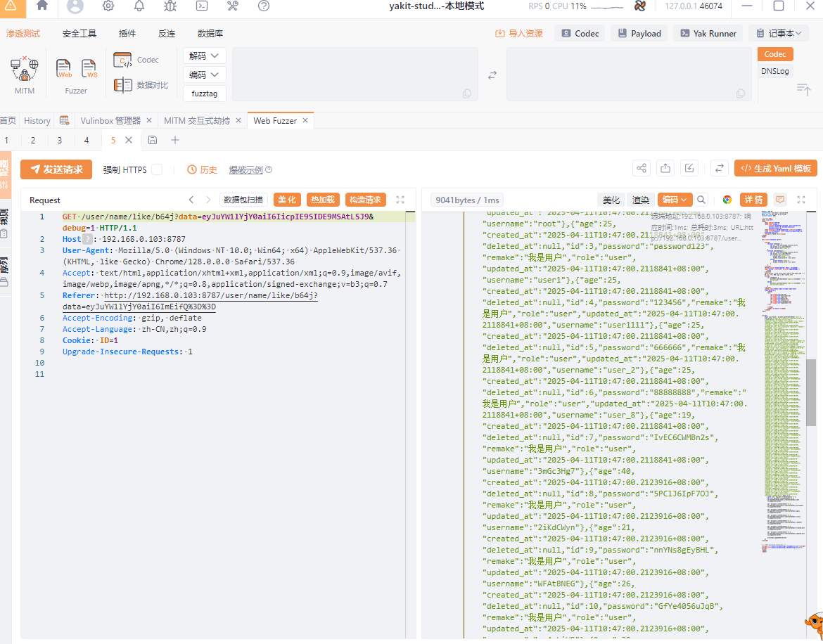Click the search icon in response toolbar

701,200
